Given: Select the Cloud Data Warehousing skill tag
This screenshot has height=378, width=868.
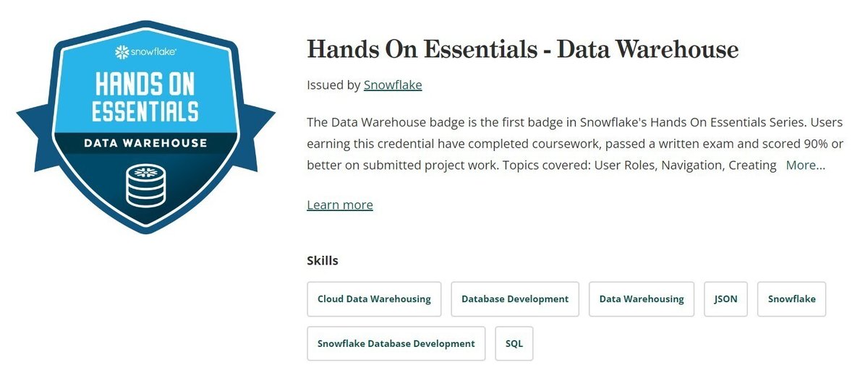Looking at the screenshot, I should 374,299.
